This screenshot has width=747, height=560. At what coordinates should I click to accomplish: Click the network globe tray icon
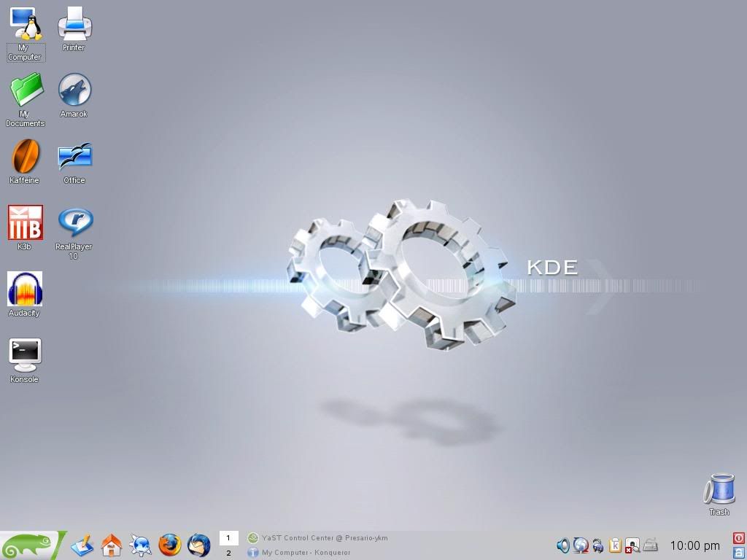coord(581,545)
